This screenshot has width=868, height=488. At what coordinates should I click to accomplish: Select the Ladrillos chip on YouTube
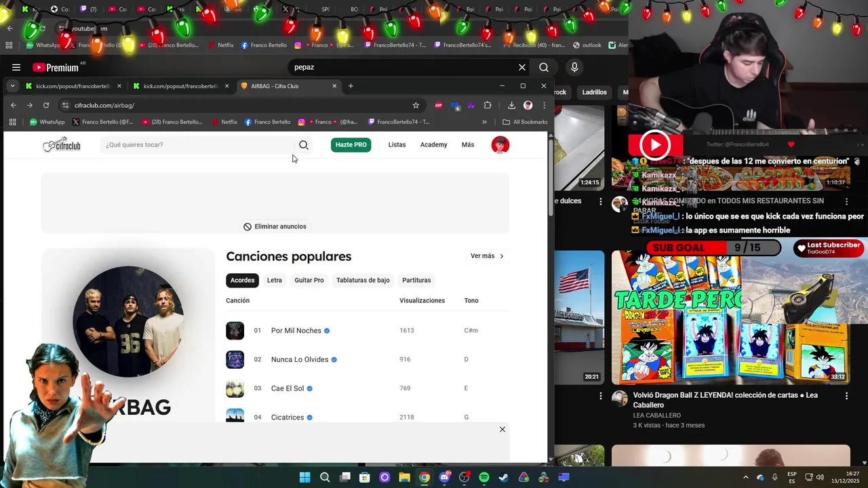pyautogui.click(x=594, y=92)
